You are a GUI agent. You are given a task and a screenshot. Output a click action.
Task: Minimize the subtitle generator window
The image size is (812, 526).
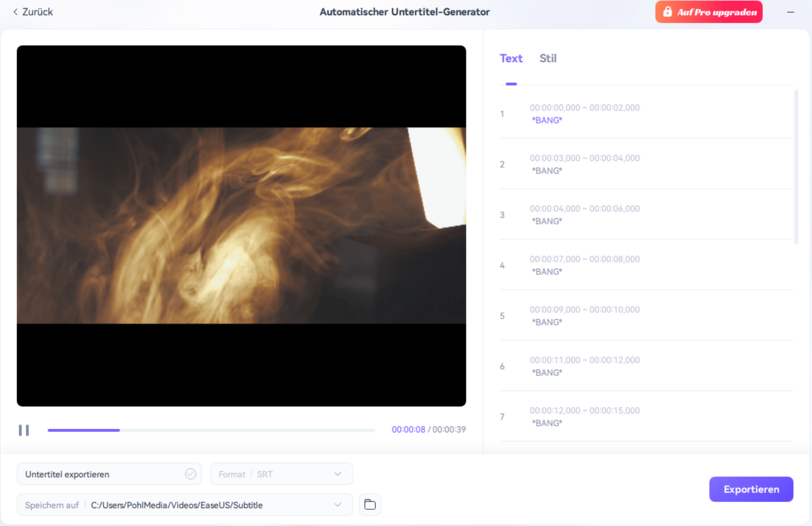click(x=790, y=12)
